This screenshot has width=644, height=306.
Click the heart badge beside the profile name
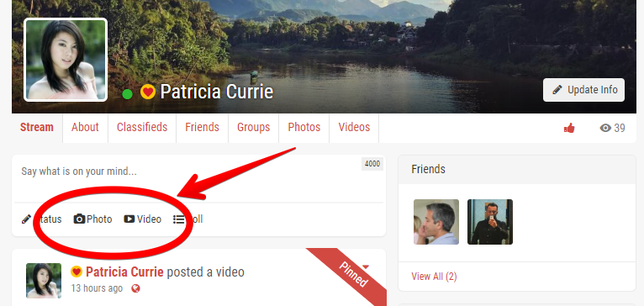coord(148,92)
